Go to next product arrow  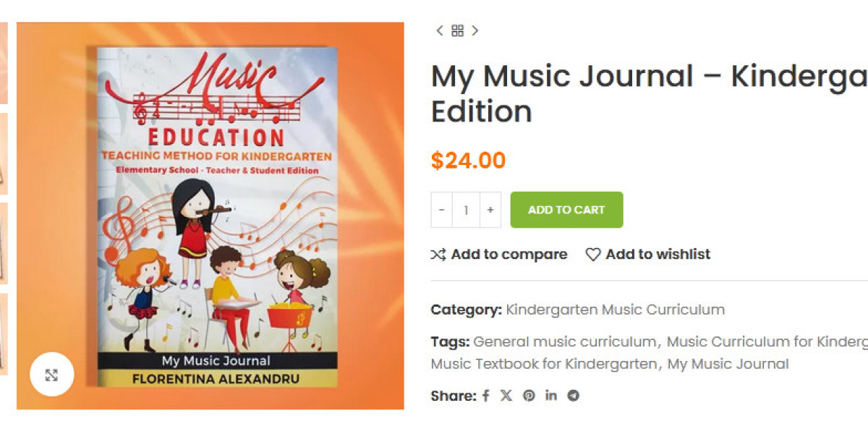pos(475,30)
